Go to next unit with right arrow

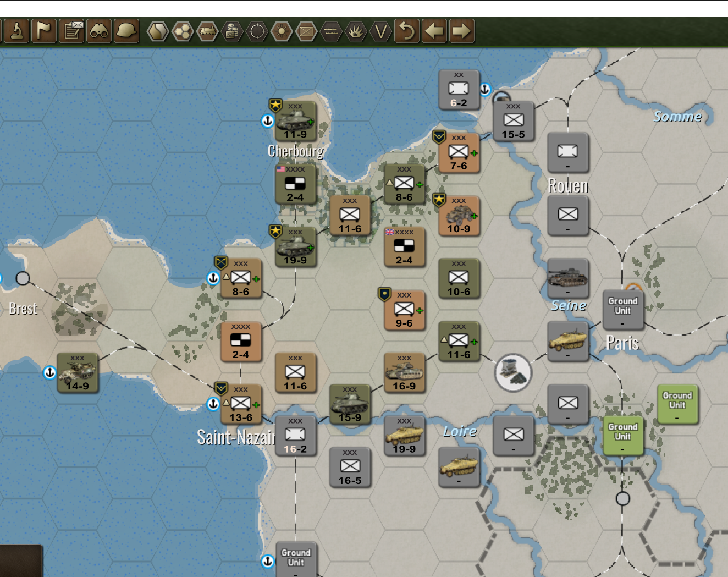pyautogui.click(x=462, y=31)
